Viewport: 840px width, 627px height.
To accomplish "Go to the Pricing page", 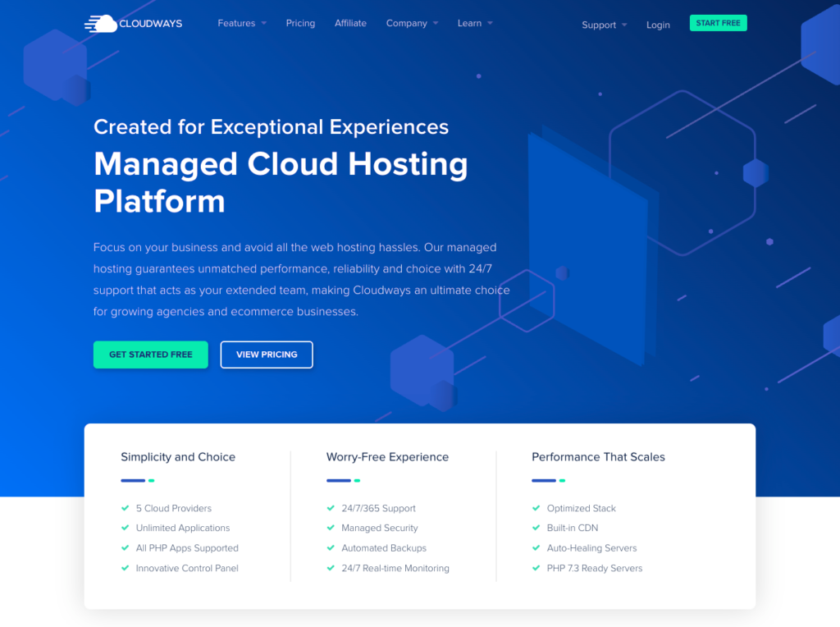I will coord(300,23).
